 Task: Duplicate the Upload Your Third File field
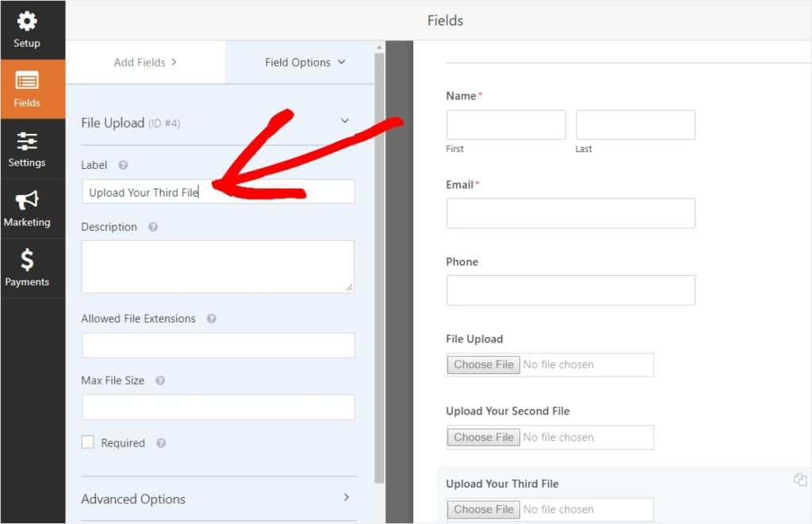point(801,479)
